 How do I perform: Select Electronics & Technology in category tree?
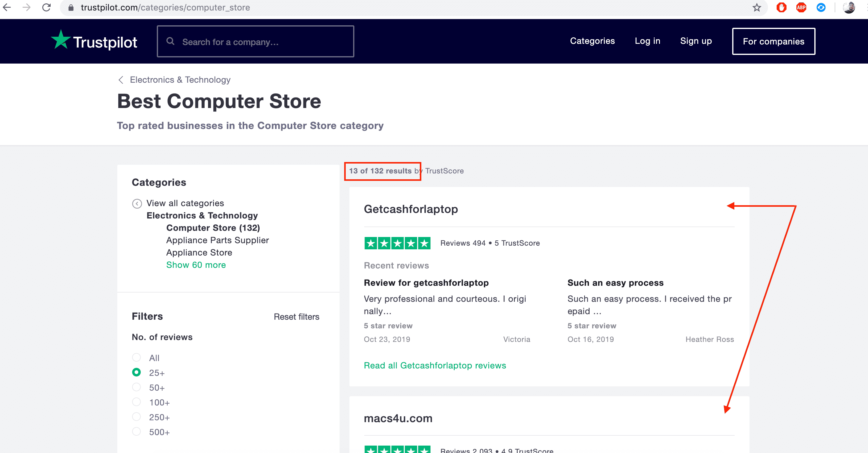coord(202,216)
